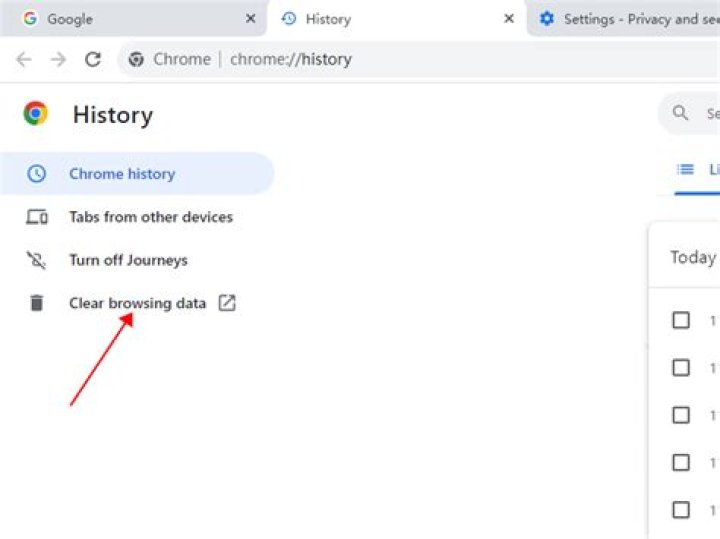
Task: Click the trash can icon
Action: 37,303
